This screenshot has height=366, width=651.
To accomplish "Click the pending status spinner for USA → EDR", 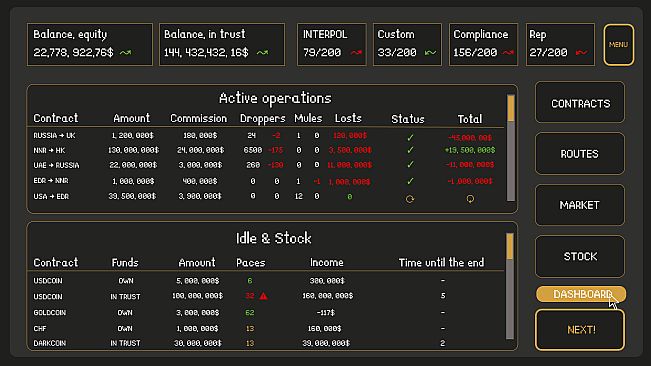I will point(410,199).
